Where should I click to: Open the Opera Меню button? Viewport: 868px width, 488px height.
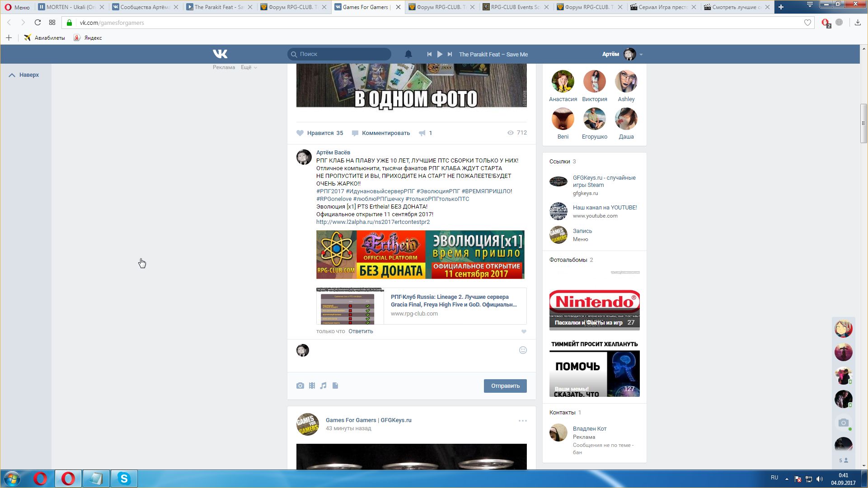click(x=17, y=7)
